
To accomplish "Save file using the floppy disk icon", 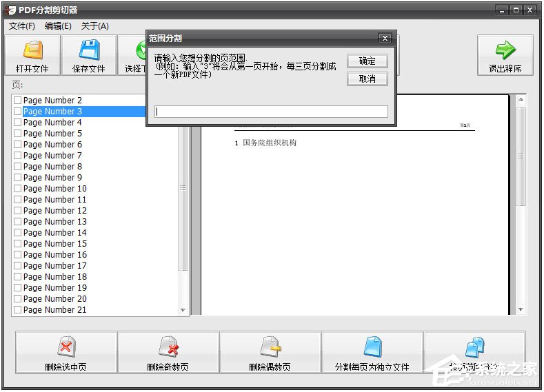I will pos(89,55).
